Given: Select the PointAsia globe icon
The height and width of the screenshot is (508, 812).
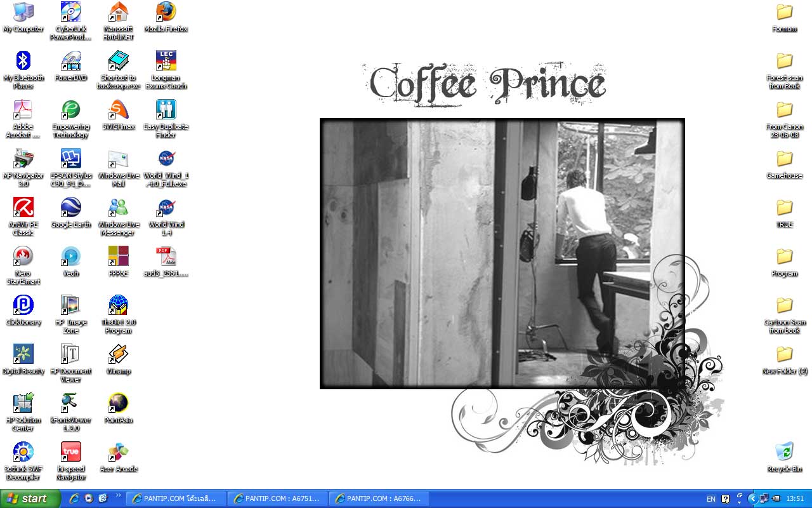Looking at the screenshot, I should pos(119,408).
